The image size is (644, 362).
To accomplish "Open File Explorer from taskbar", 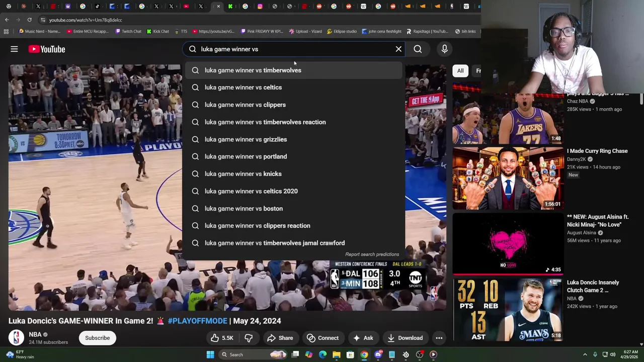I will [336, 354].
